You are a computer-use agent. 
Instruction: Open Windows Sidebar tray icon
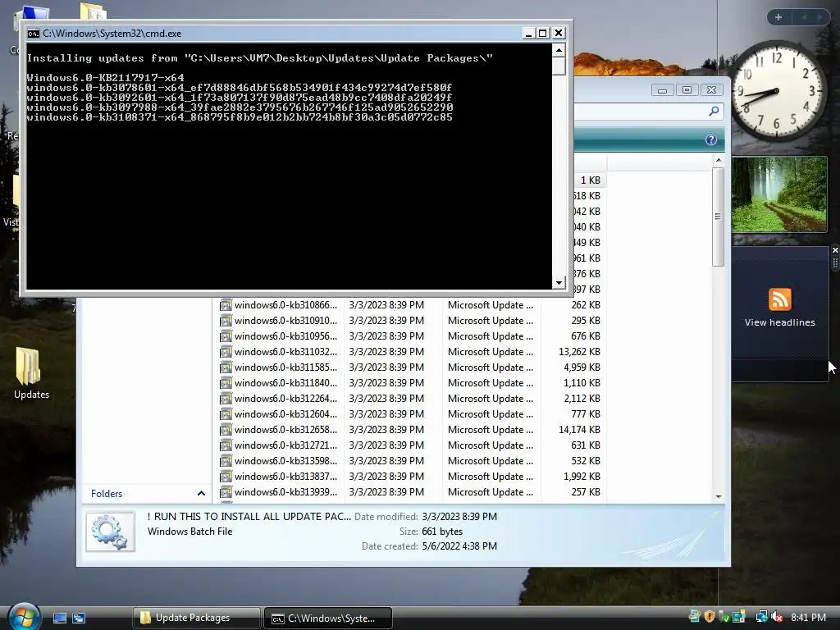(694, 617)
